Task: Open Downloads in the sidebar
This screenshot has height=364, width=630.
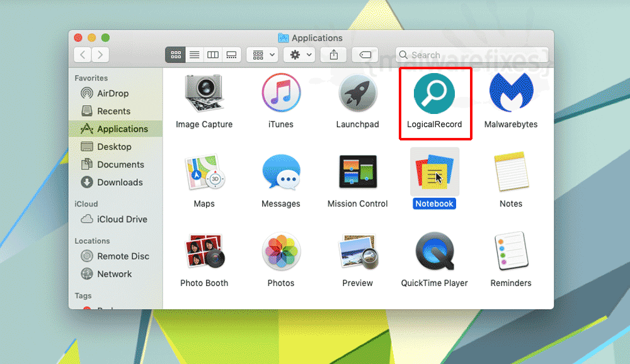Action: click(116, 182)
